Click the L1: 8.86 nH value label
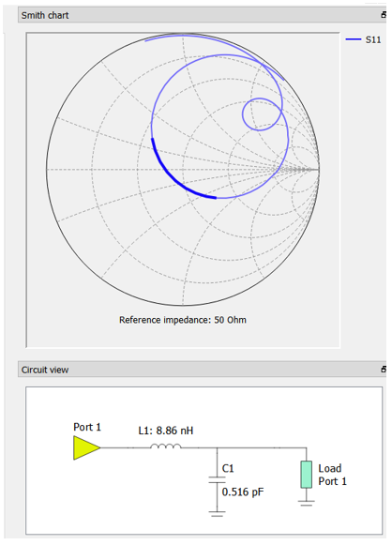Image resolution: width=392 pixels, height=545 pixels. coord(166,431)
